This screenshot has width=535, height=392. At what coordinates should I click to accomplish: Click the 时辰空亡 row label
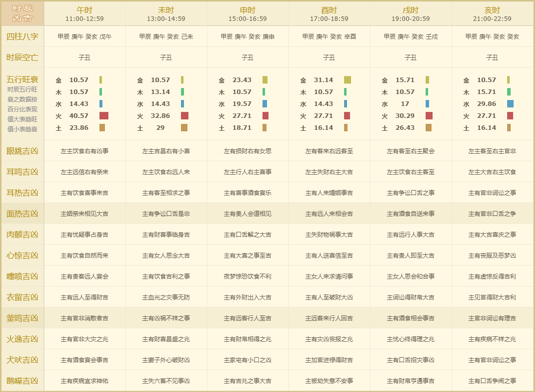(x=22, y=57)
